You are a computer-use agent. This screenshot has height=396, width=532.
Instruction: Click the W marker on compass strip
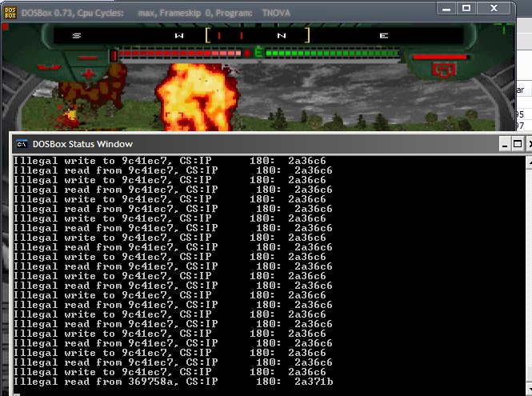[x=179, y=35]
